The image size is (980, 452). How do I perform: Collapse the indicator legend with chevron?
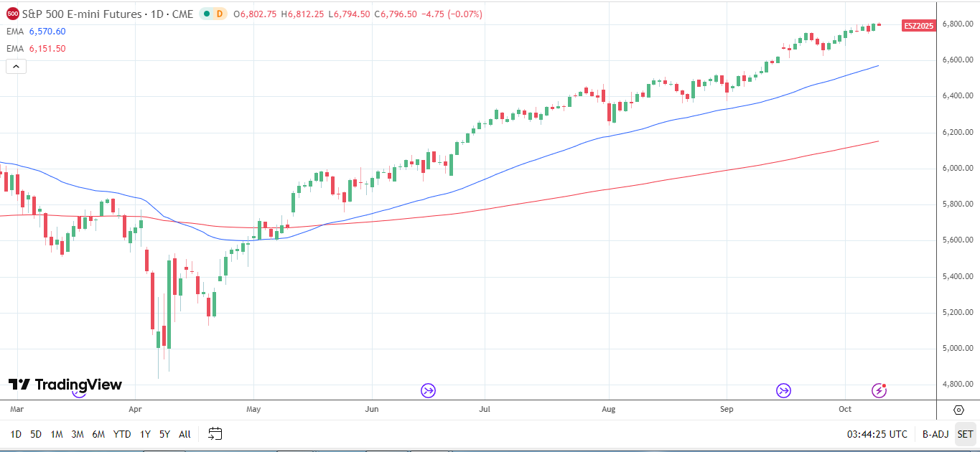point(16,67)
